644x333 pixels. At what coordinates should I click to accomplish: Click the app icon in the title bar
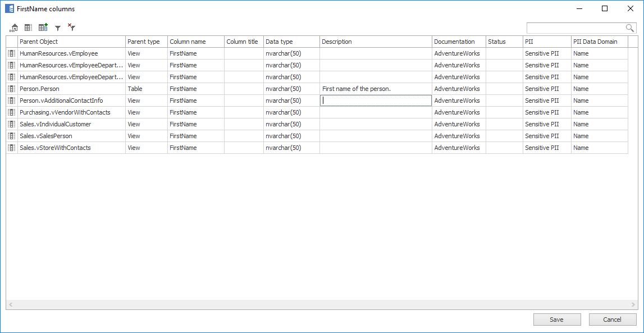(x=10, y=9)
